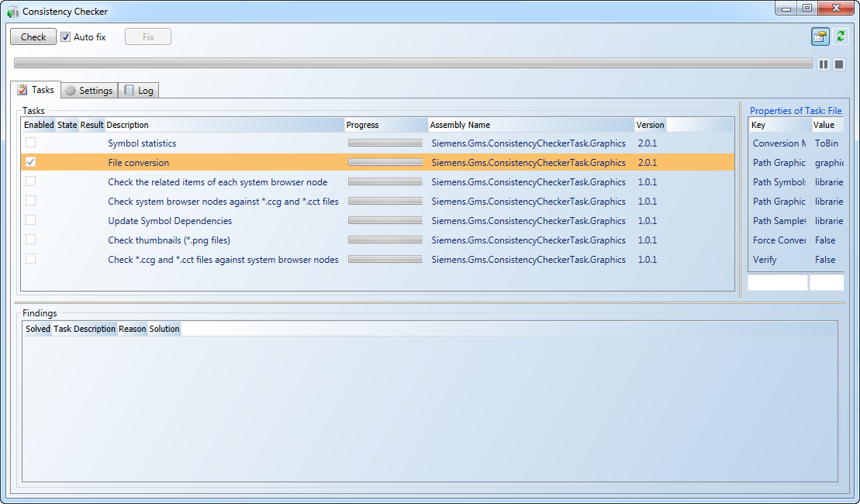This screenshot has height=504, width=860.
Task: Click the File conversion progress bar
Action: [385, 163]
